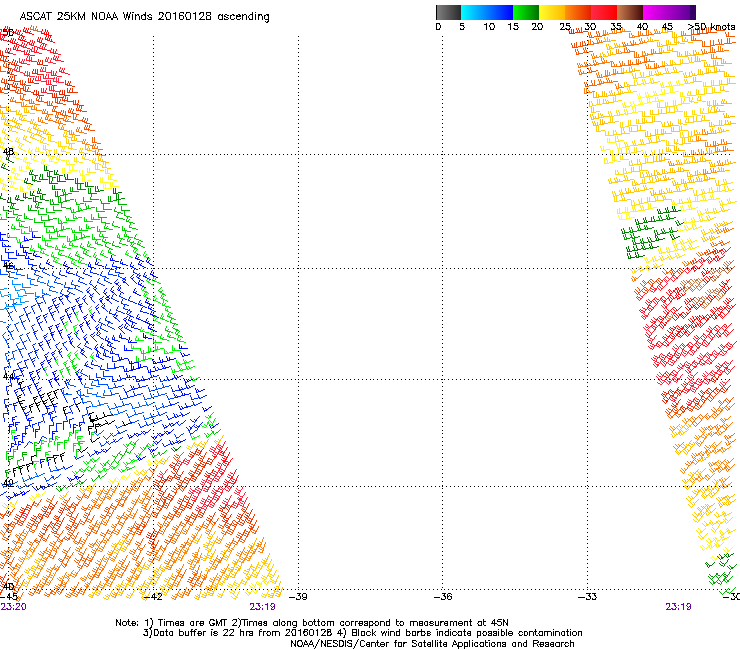
Task: Click the cyan-to-blue 5-15 knots legend segment
Action: click(x=487, y=12)
